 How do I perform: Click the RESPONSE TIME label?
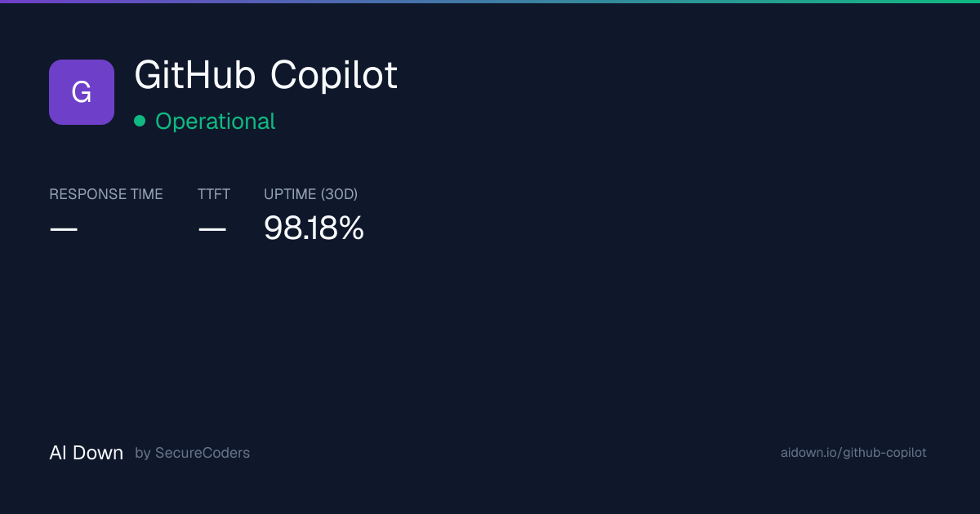(x=106, y=194)
